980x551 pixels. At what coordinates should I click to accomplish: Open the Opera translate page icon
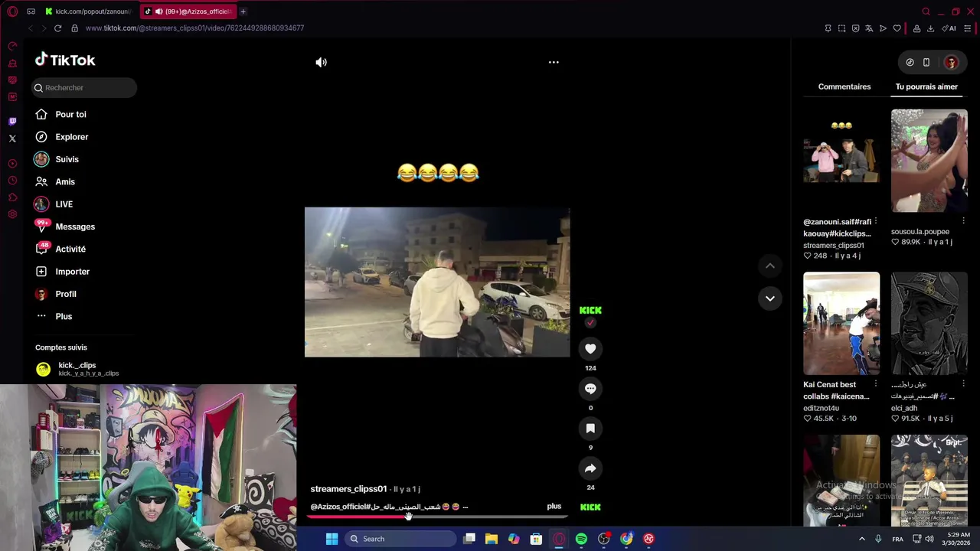869,28
